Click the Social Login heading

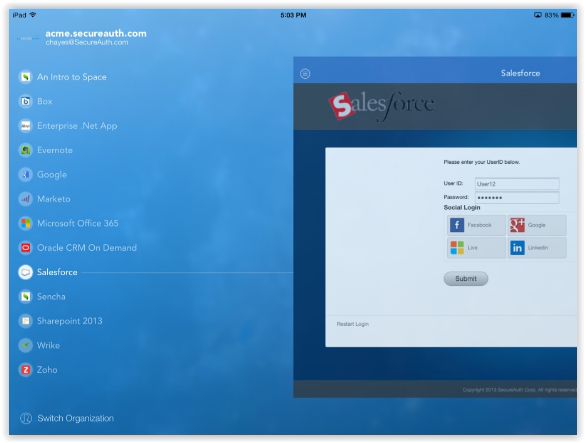pyautogui.click(x=462, y=208)
